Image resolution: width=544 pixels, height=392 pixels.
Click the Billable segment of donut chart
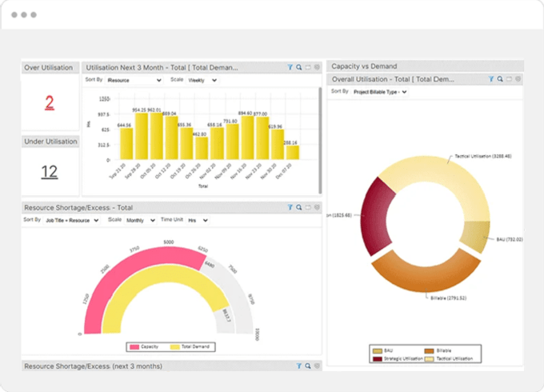pos(422,270)
